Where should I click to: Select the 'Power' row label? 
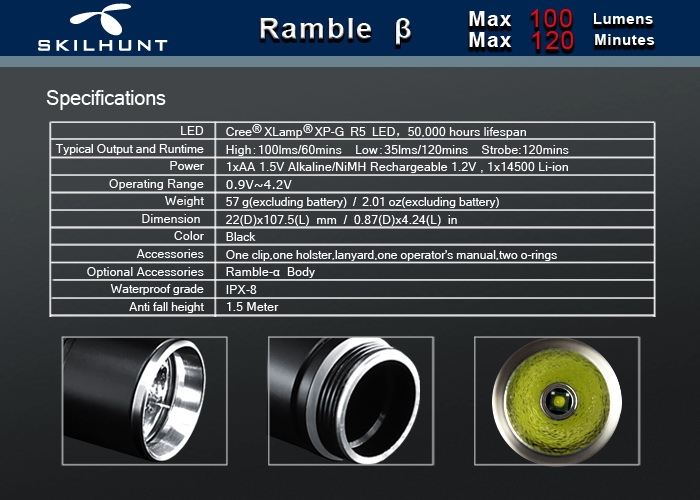187,166
